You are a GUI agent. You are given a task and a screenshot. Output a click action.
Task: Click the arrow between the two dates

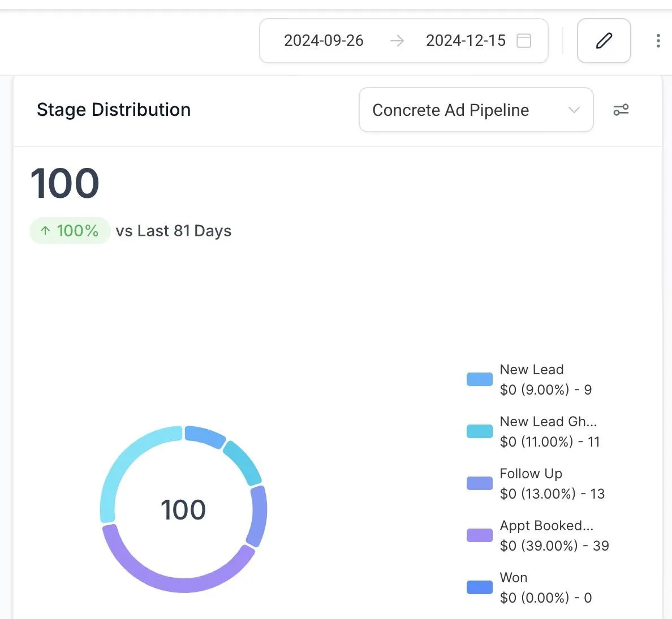click(397, 41)
